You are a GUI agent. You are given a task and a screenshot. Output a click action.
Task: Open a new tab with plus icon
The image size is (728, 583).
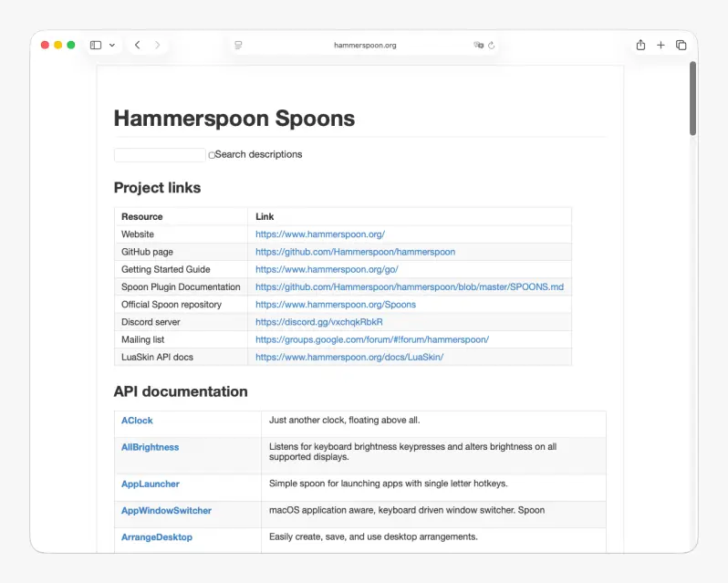(x=660, y=45)
